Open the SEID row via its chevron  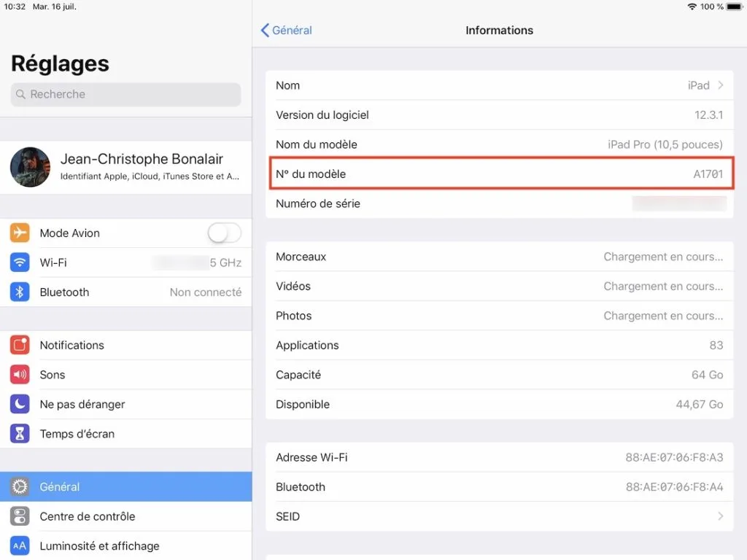(721, 516)
